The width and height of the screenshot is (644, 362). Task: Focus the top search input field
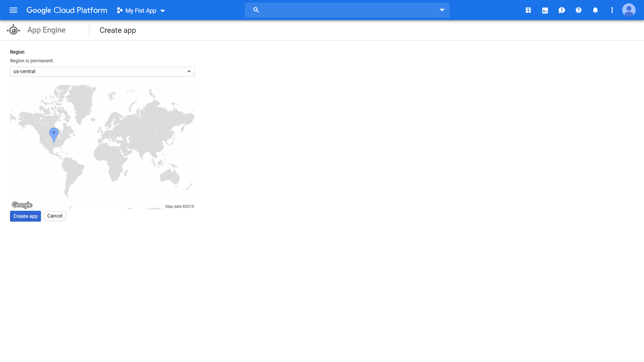tap(347, 10)
